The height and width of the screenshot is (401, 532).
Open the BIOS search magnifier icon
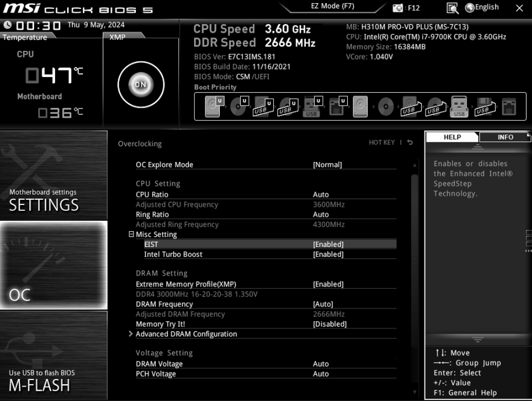(453, 8)
